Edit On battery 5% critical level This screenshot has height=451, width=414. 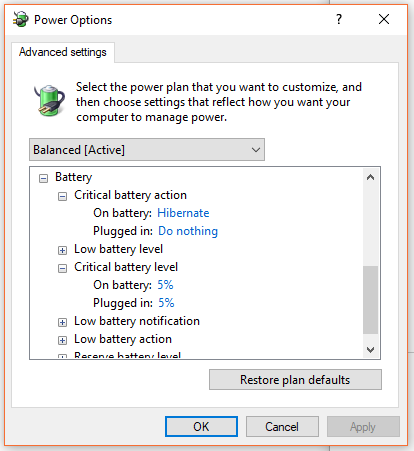tap(165, 285)
